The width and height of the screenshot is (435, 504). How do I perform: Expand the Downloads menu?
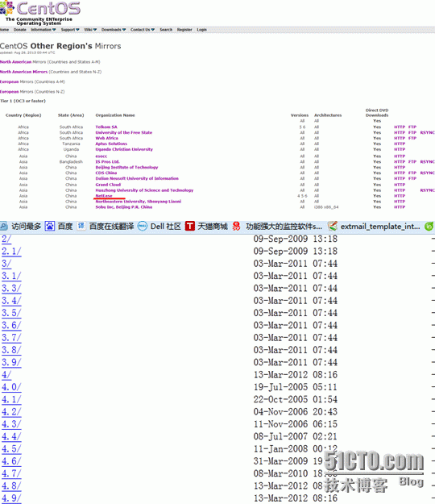(x=114, y=30)
